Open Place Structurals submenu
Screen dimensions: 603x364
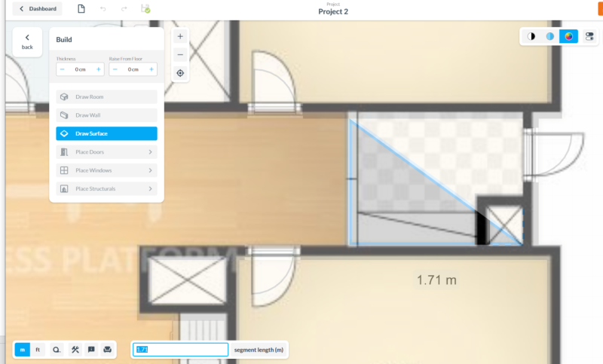click(106, 188)
